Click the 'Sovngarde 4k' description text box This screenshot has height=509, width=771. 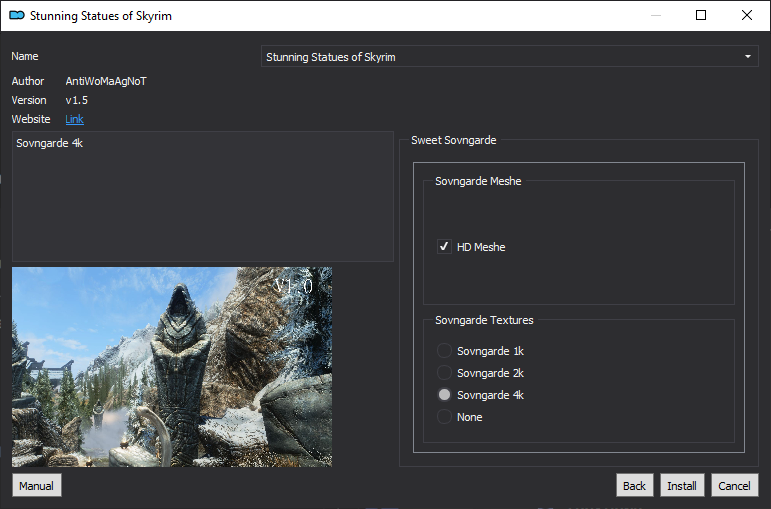[203, 196]
